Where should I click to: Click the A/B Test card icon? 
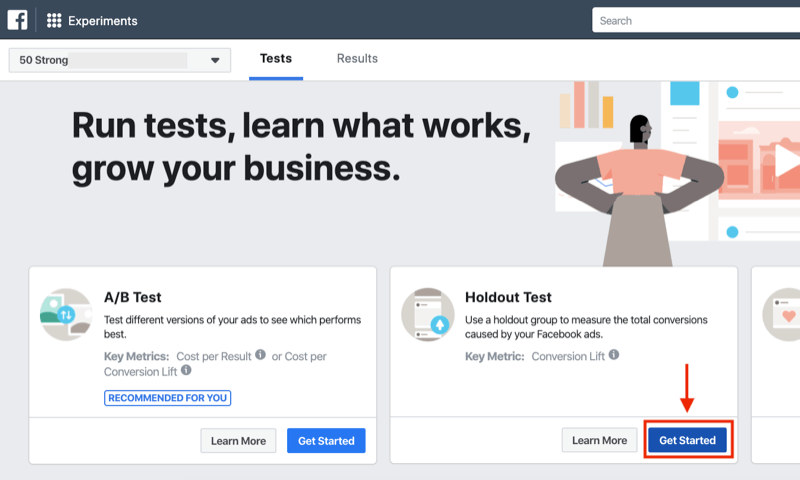tap(64, 312)
